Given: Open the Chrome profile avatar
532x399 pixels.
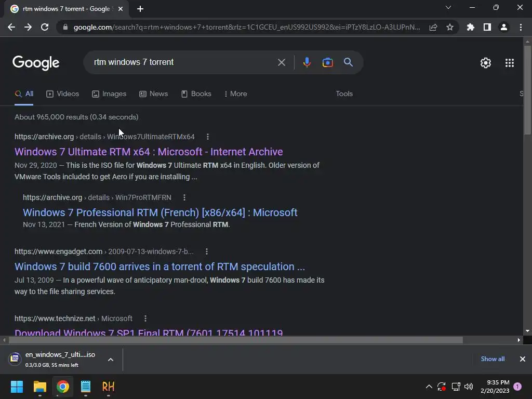Looking at the screenshot, I should [504, 27].
